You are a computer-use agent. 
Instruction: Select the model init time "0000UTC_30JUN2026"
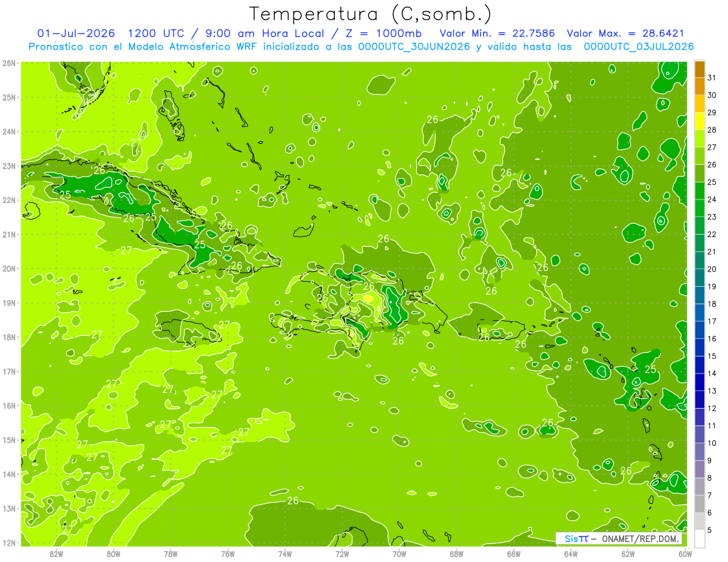(x=413, y=47)
